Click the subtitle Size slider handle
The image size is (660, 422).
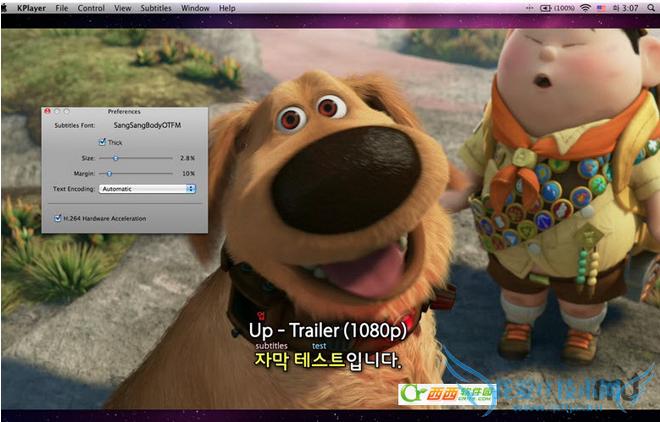(x=116, y=158)
